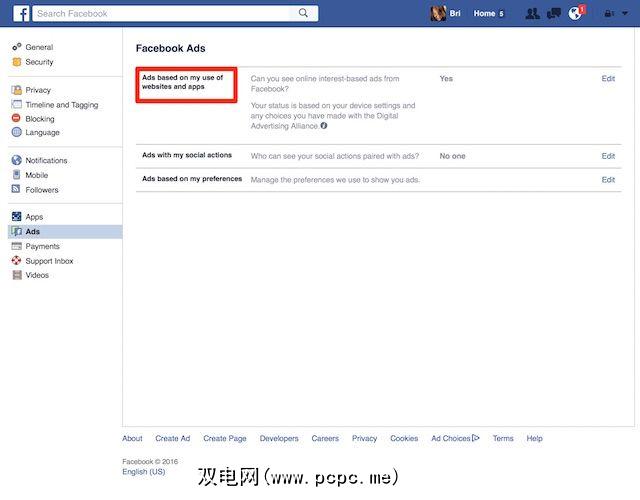640x500 pixels.
Task: Click the Careers footer link
Action: click(x=325, y=438)
